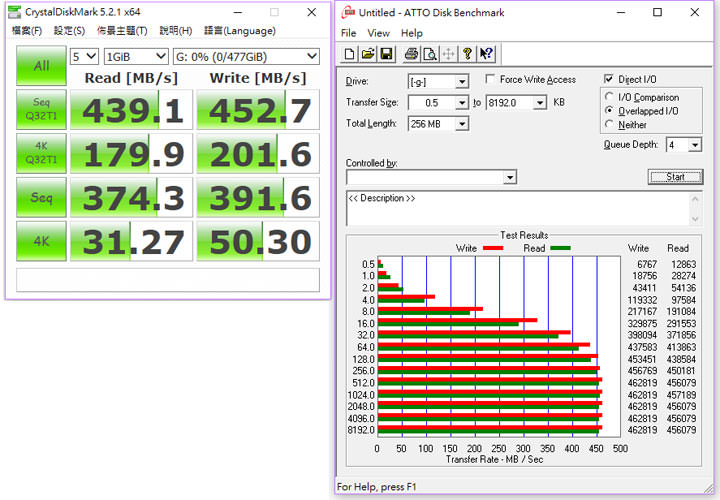Click the plain Seq test button
The image size is (720, 500).
(41, 197)
